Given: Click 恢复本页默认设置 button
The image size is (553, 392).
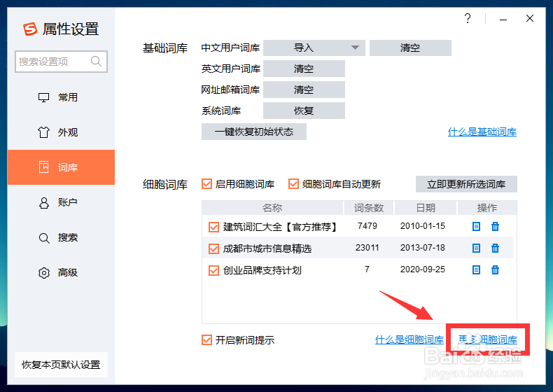Looking at the screenshot, I should tap(61, 365).
